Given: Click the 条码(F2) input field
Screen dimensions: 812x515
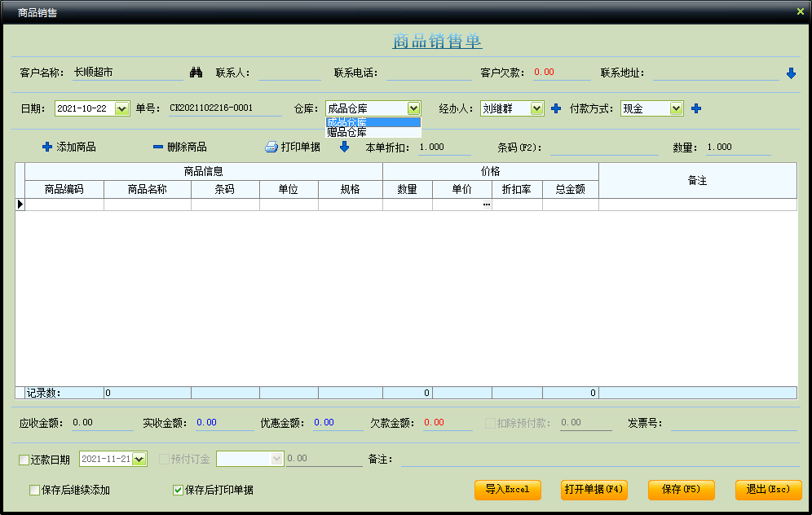Looking at the screenshot, I should click(x=604, y=147).
